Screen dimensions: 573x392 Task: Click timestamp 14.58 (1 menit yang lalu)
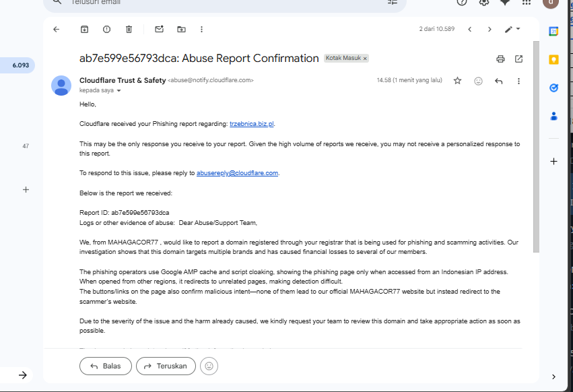pos(409,80)
